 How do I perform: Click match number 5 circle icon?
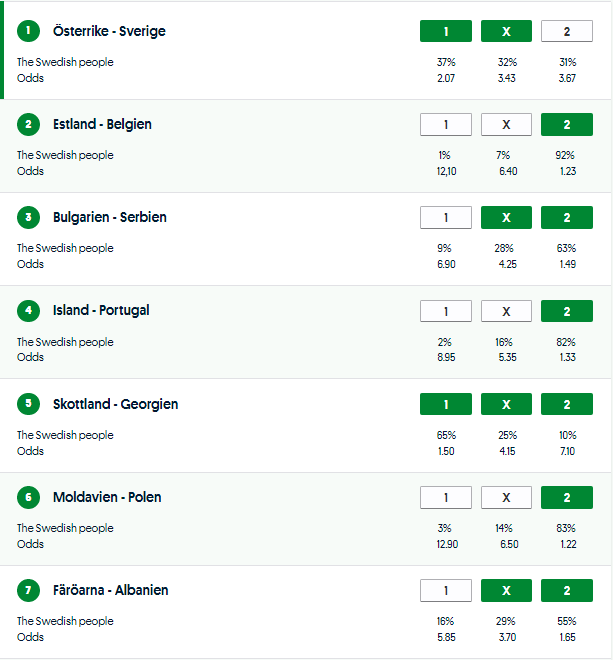tap(29, 404)
